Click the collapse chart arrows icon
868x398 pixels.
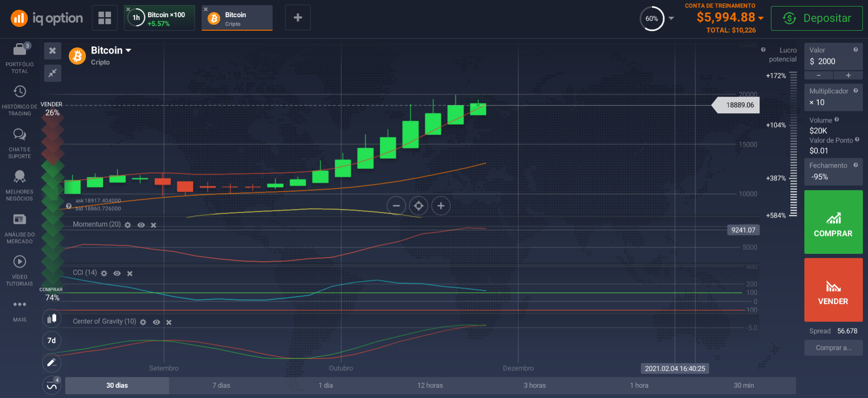[x=52, y=73]
